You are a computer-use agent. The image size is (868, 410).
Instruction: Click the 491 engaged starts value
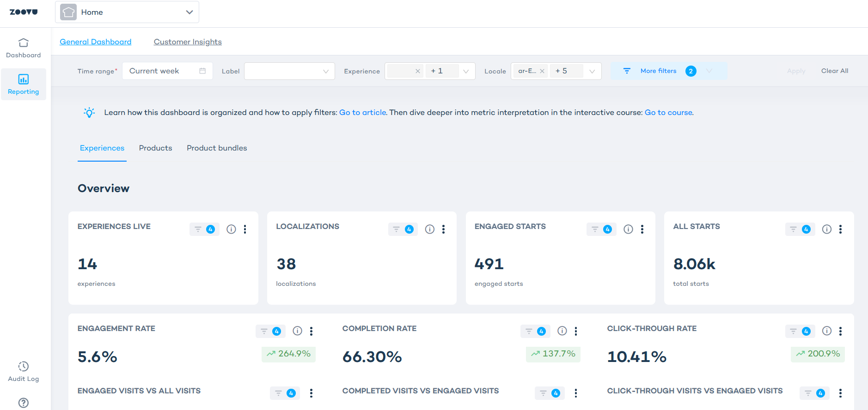489,264
